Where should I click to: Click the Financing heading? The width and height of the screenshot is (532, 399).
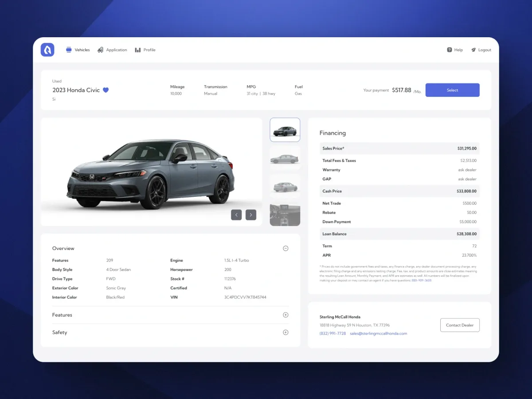click(x=332, y=133)
